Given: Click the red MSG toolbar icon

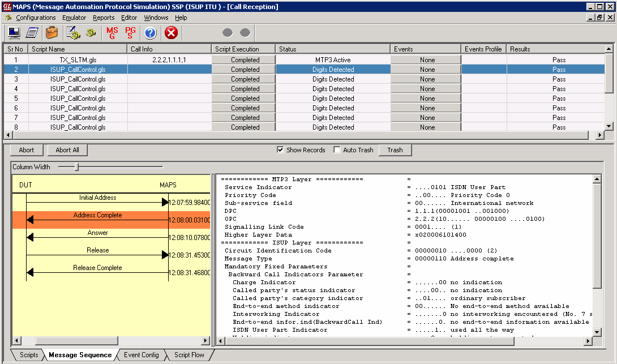Looking at the screenshot, I should (x=112, y=33).
